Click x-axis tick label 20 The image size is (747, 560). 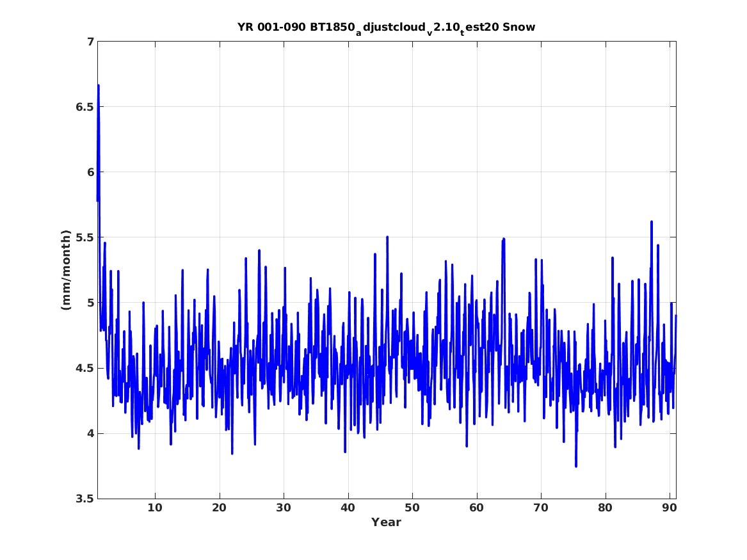point(219,508)
